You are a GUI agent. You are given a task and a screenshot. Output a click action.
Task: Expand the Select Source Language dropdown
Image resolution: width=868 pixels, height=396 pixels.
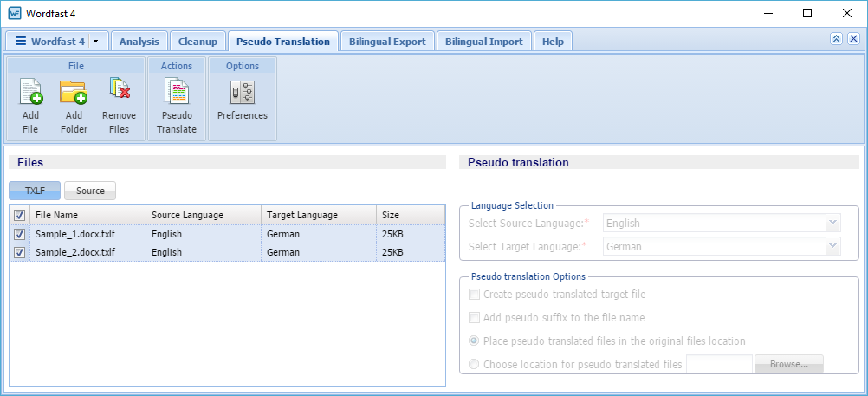click(x=833, y=224)
